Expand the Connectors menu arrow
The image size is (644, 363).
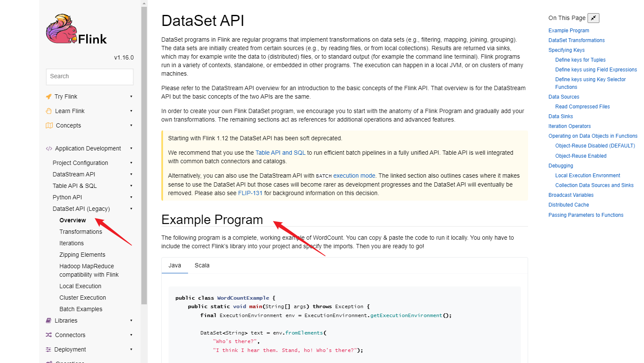coord(131,335)
